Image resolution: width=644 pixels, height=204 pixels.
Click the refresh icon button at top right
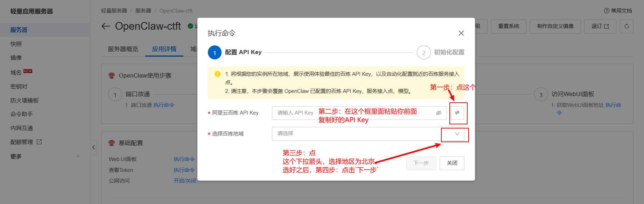point(626,26)
